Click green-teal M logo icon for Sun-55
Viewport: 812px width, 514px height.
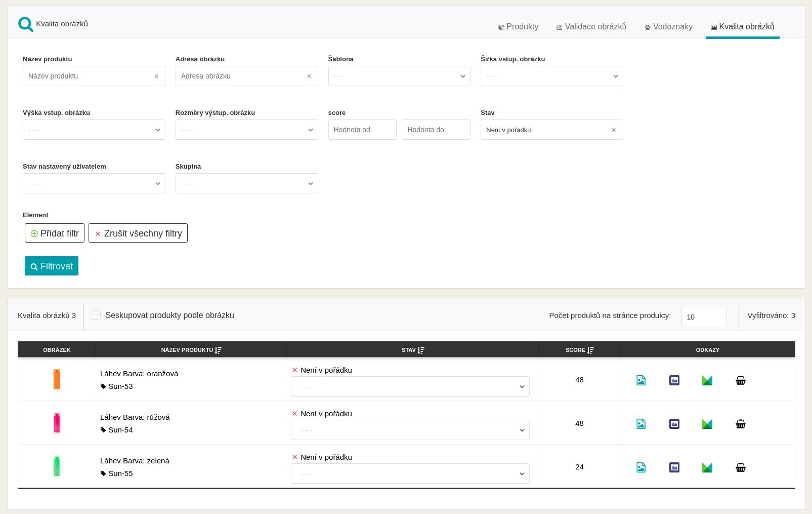pyautogui.click(x=707, y=467)
